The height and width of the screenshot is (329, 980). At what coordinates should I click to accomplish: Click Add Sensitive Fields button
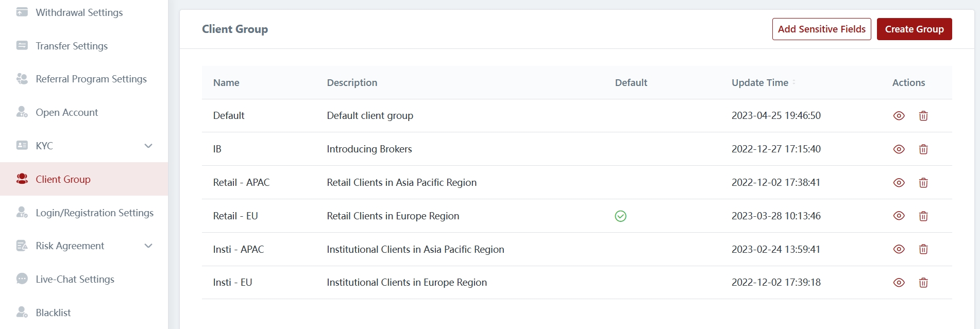(x=821, y=29)
